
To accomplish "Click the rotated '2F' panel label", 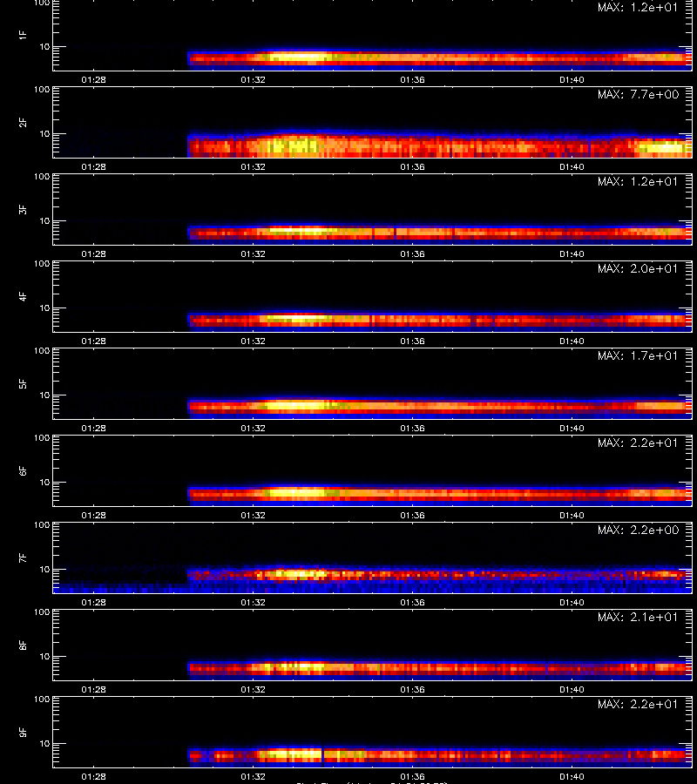I will coord(23,123).
